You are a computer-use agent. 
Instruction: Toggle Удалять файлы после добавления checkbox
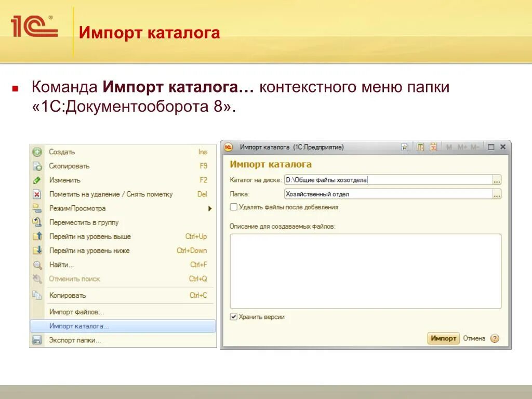(233, 207)
